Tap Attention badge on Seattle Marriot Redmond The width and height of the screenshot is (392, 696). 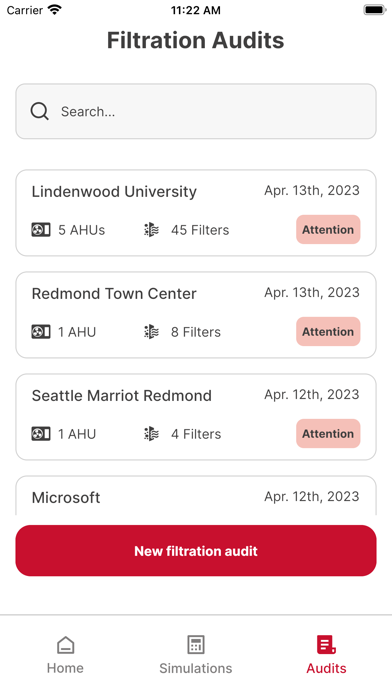coord(328,434)
